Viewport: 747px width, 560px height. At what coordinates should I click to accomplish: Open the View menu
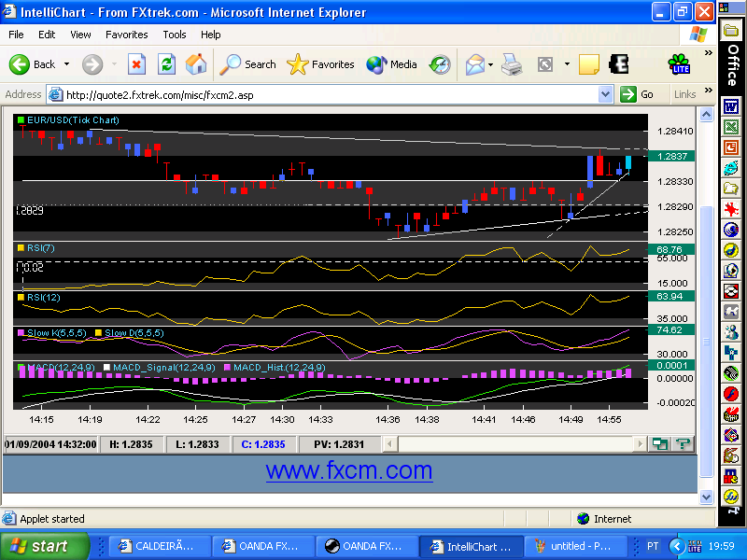(80, 35)
